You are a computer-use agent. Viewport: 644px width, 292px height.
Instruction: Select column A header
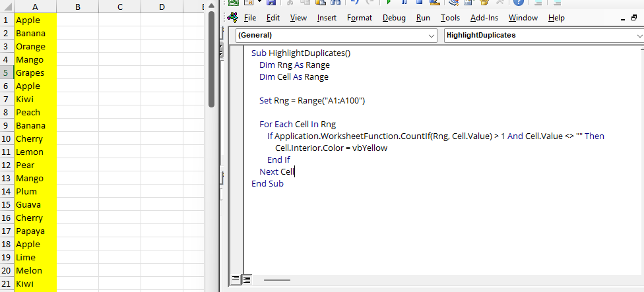pos(36,7)
